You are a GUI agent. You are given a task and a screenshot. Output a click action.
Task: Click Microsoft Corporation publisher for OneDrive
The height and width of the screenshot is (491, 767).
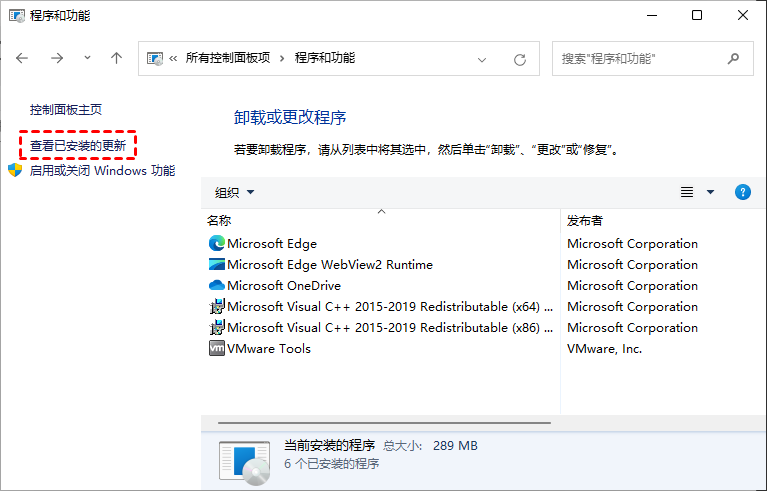coord(632,286)
